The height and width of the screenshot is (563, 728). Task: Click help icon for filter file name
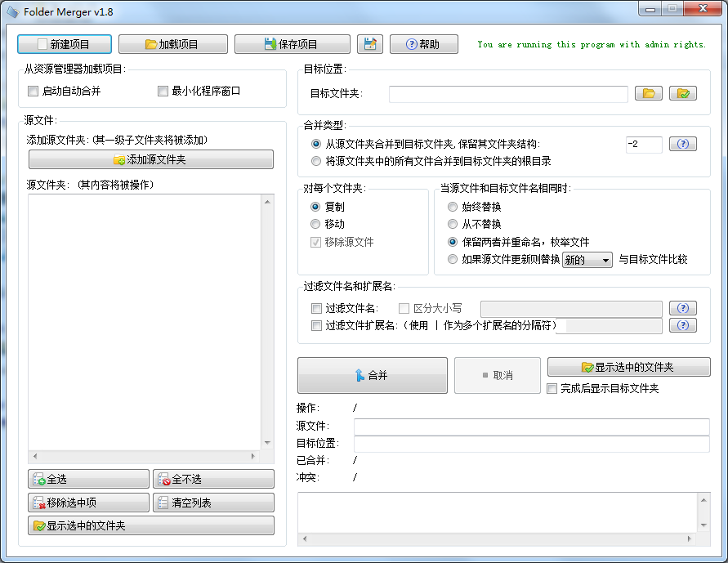point(683,308)
